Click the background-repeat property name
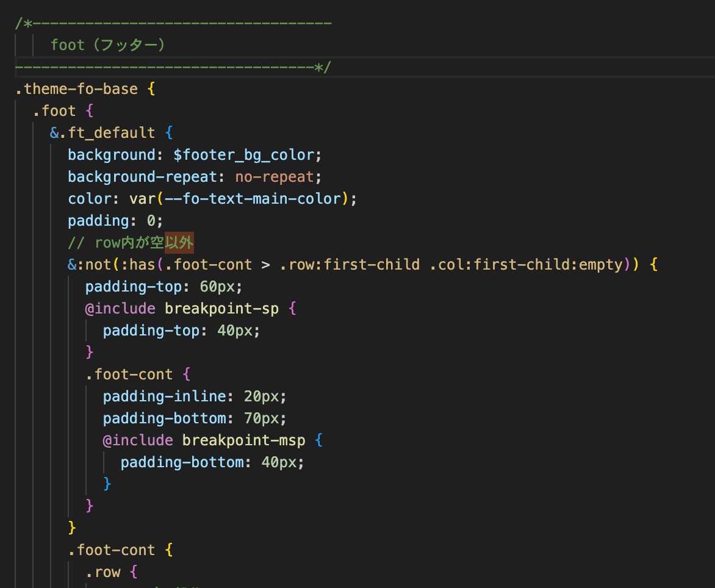Viewport: 715px width, 588px height. pyautogui.click(x=142, y=177)
